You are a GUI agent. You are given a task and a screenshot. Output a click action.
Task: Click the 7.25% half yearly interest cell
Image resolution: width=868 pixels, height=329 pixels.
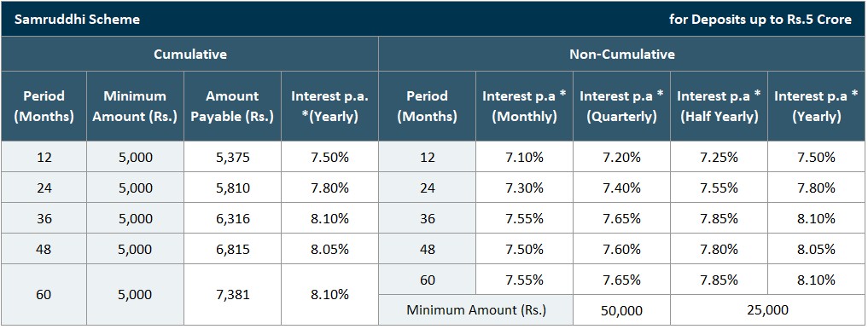719,157
